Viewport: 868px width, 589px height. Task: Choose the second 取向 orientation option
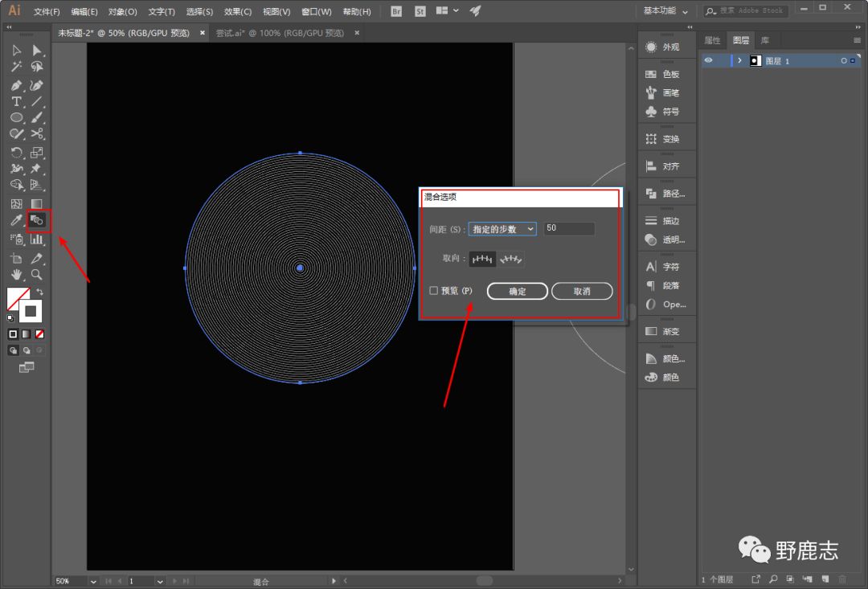[x=511, y=259]
